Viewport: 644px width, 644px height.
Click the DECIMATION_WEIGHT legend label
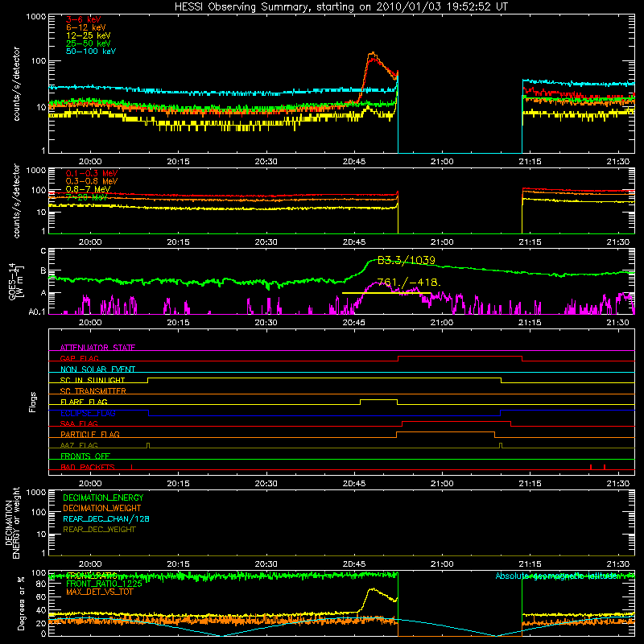[x=102, y=508]
